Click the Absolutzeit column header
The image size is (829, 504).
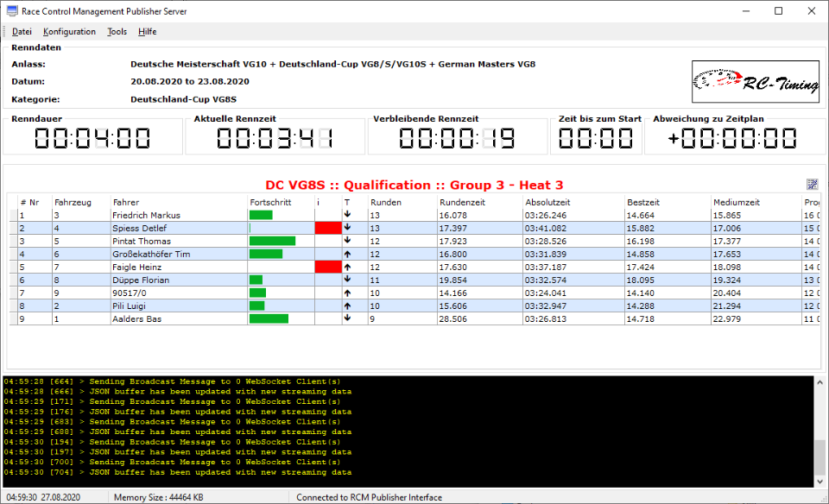[x=547, y=202]
